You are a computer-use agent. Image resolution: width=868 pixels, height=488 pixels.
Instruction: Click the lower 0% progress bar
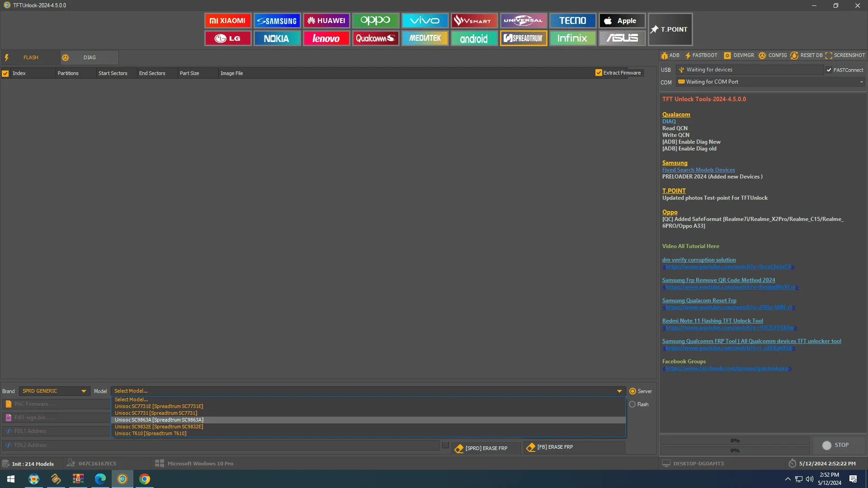(x=735, y=450)
